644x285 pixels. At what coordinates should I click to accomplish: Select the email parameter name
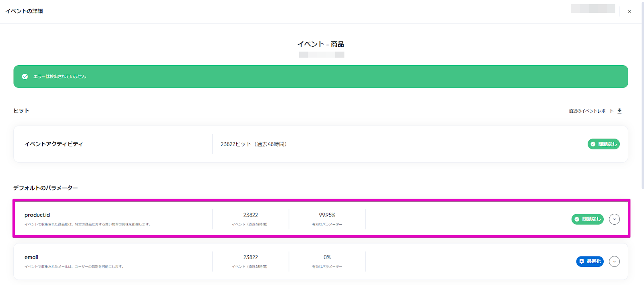(31, 257)
